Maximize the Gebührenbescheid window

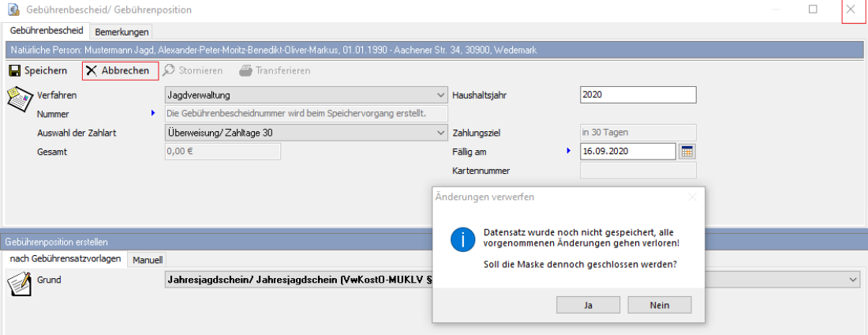pos(813,9)
